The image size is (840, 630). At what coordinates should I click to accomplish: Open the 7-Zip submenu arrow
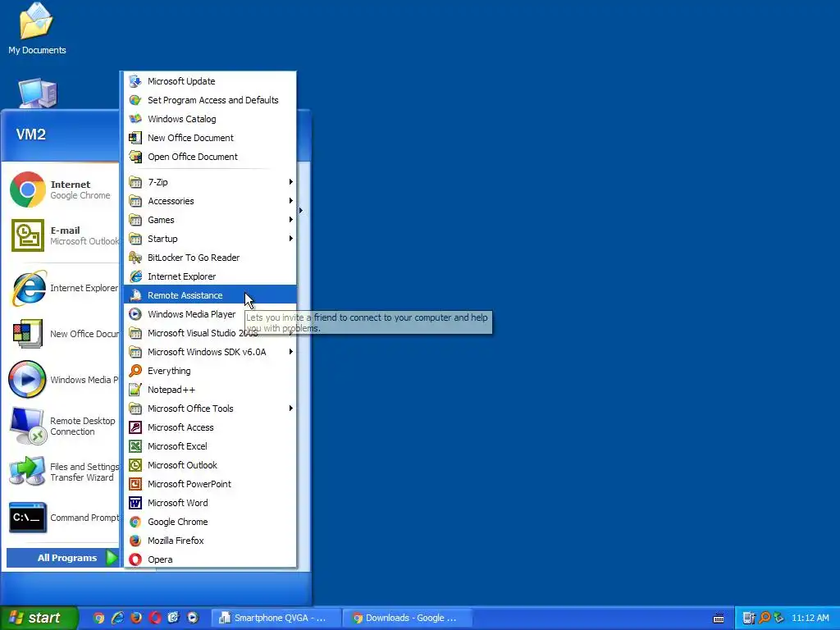click(x=291, y=182)
